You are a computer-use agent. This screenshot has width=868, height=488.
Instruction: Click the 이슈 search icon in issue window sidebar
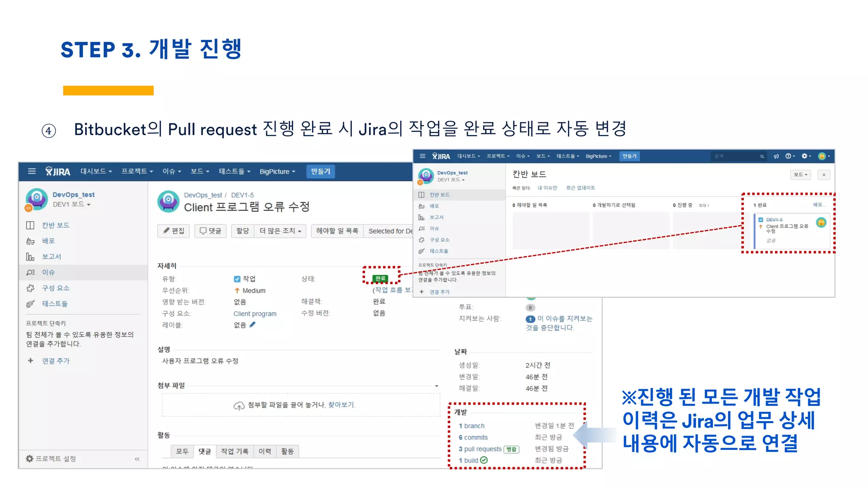tap(30, 272)
